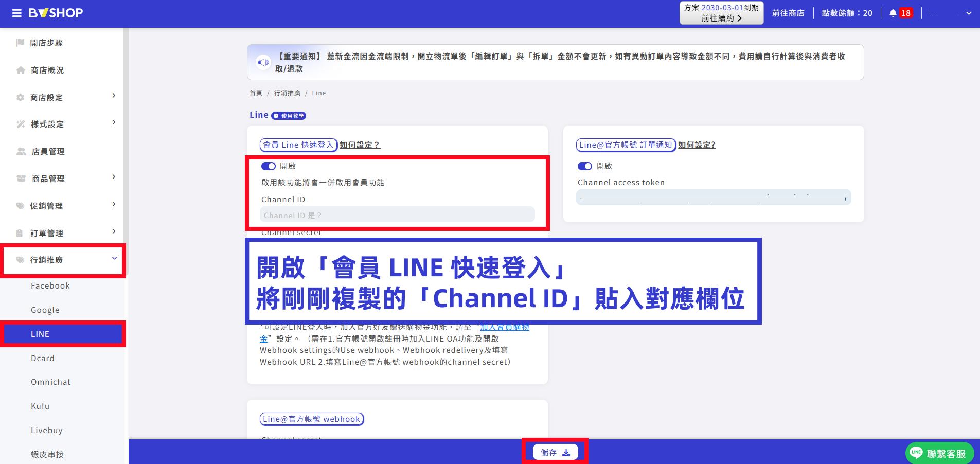Viewport: 980px width, 464px height.
Task: Open 如何設定 link for Line 快速登入
Action: point(360,145)
